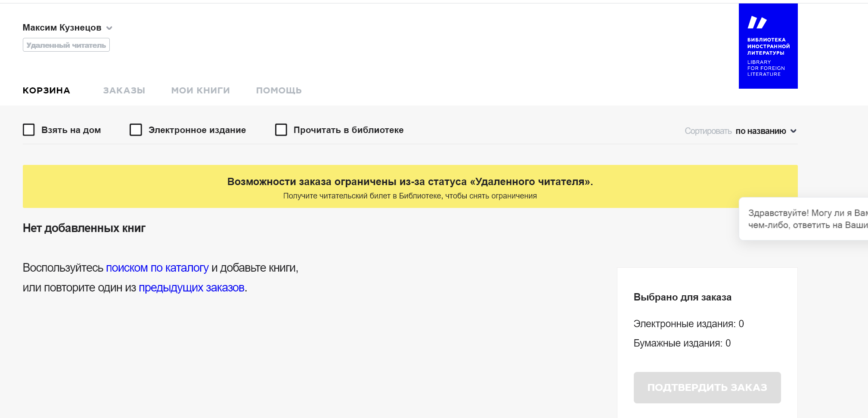Click the Удаленный читатель status badge
This screenshot has width=868, height=418.
click(66, 45)
